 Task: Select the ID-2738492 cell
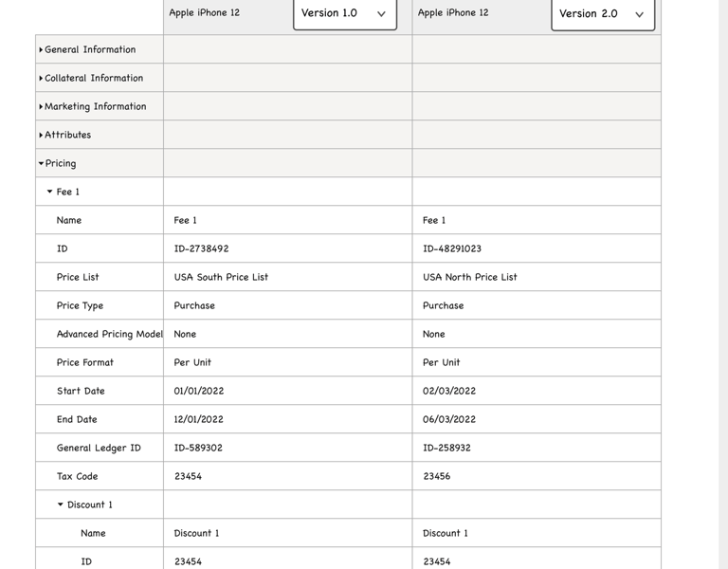point(201,248)
